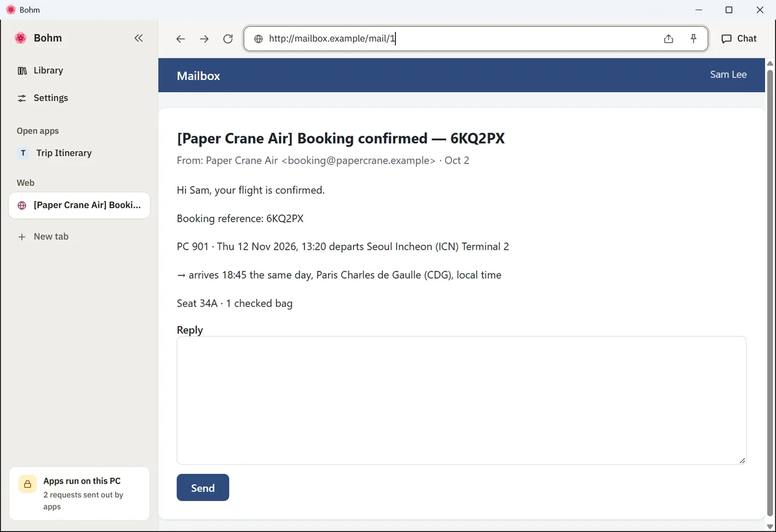The width and height of the screenshot is (776, 532).
Task: Collapse the Bohm sidebar with double chevron
Action: tap(139, 38)
